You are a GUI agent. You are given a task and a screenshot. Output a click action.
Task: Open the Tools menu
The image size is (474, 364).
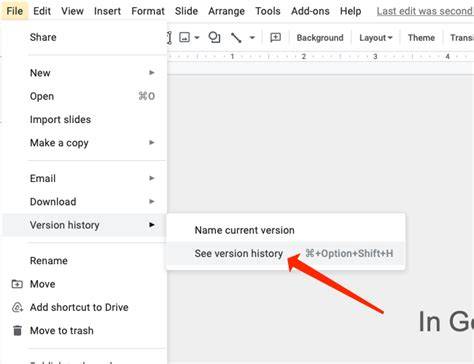pos(268,11)
